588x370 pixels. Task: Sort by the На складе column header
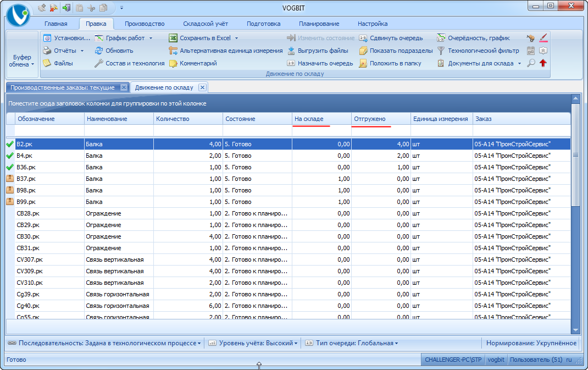click(x=321, y=119)
